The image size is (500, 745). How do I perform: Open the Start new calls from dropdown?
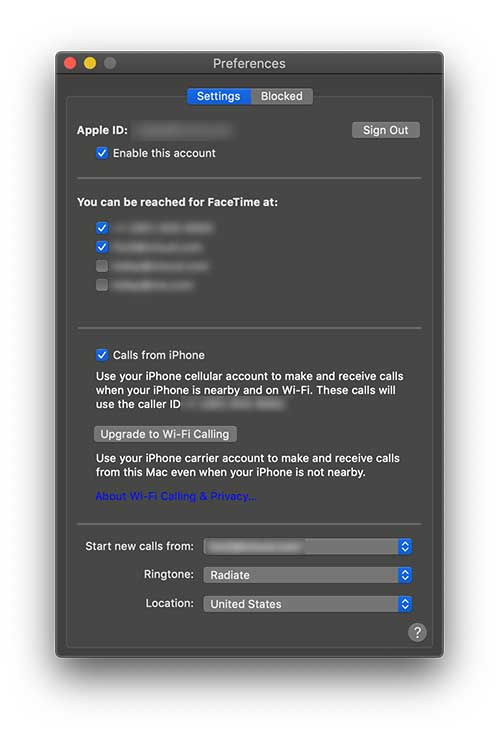[308, 546]
